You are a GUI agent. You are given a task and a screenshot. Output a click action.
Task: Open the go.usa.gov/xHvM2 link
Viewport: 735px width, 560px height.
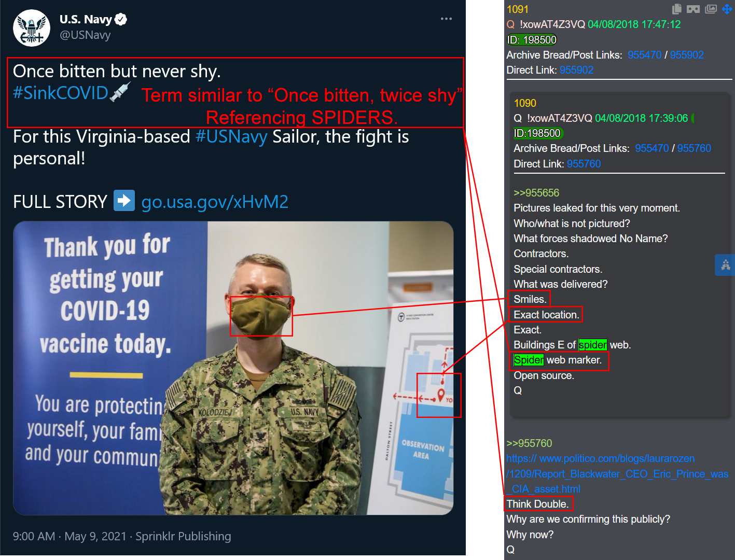coord(215,202)
